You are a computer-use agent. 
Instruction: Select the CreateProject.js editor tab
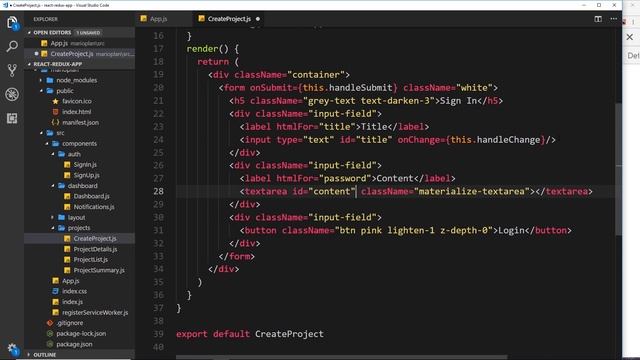click(x=229, y=19)
